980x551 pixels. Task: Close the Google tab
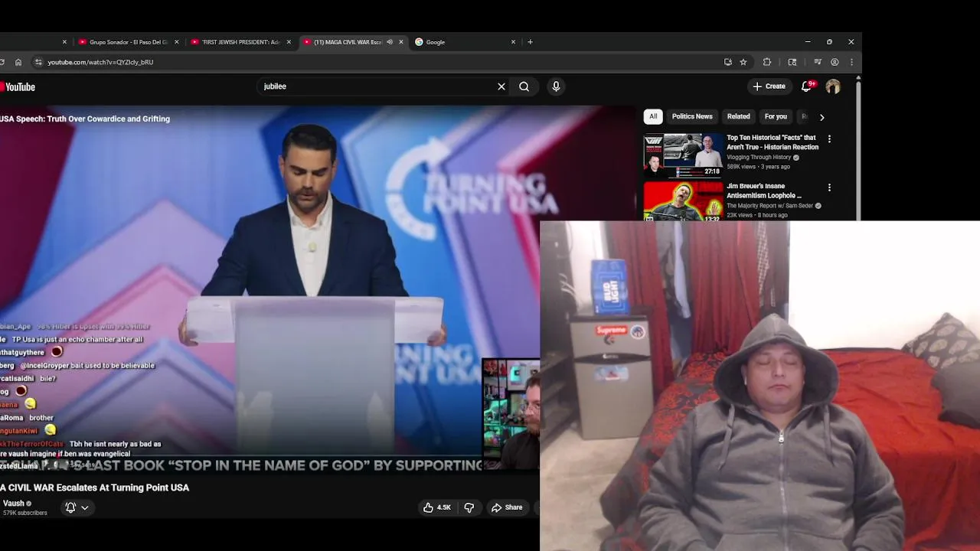(513, 42)
